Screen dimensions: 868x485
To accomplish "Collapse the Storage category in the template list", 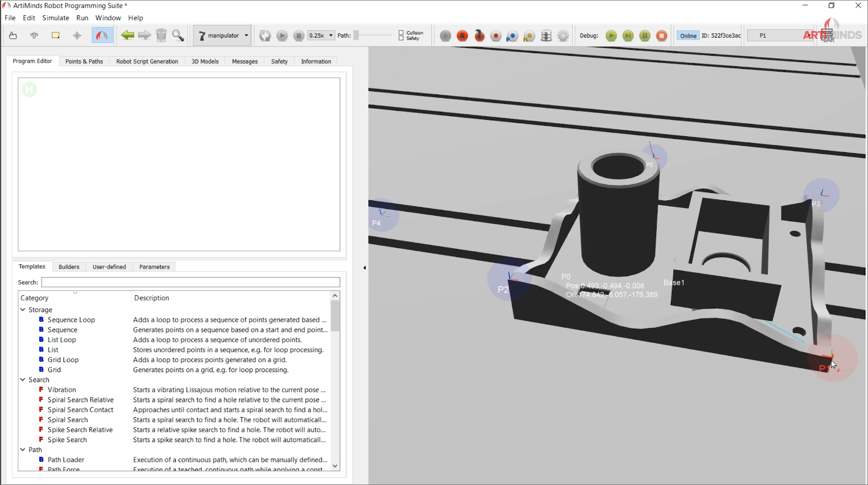I will coord(22,310).
